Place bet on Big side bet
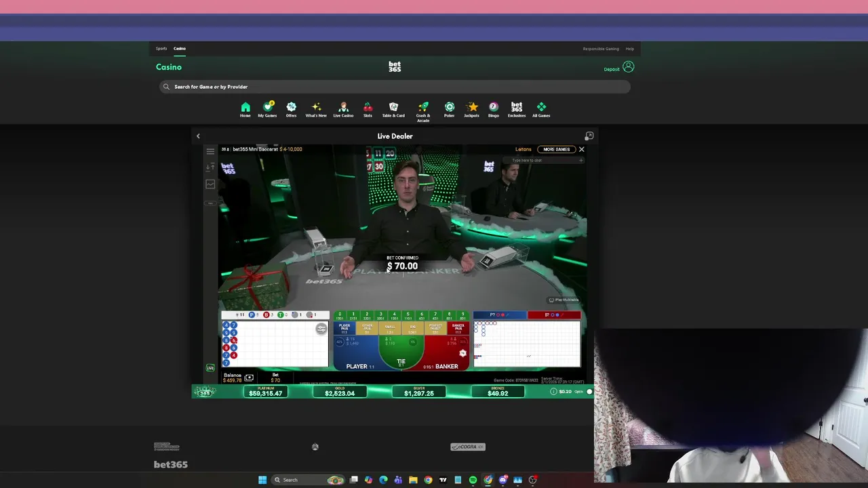868x488 pixels. pyautogui.click(x=412, y=329)
